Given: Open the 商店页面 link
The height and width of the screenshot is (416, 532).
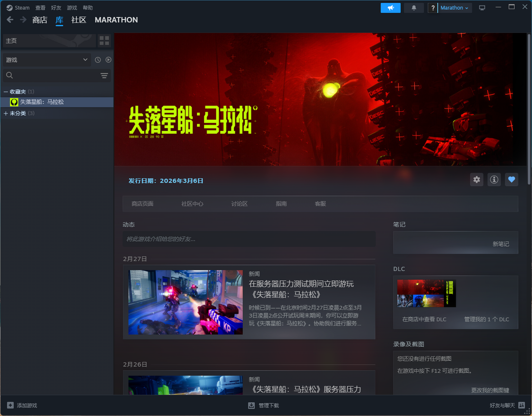Looking at the screenshot, I should coord(142,204).
